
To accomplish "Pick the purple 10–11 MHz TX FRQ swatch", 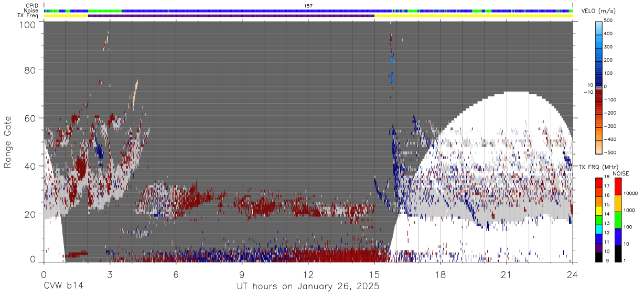I will point(598,248).
